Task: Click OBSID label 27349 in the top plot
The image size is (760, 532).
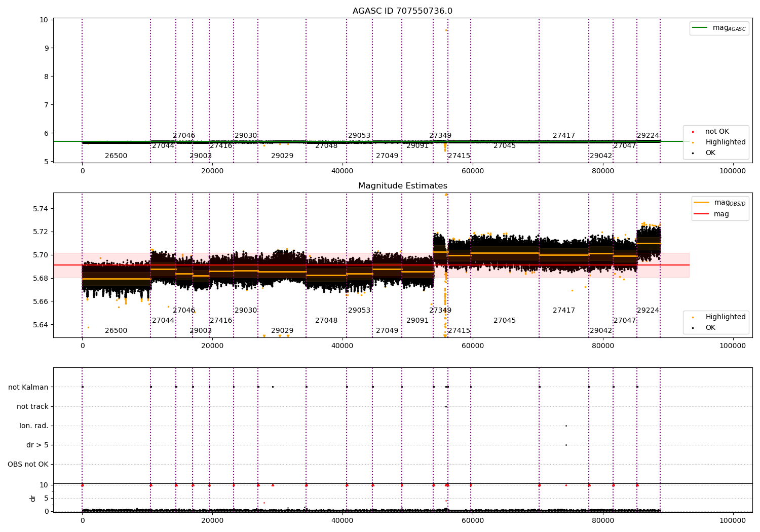Action: click(440, 135)
